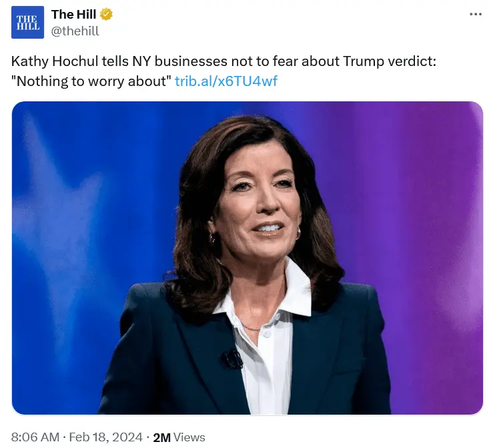This screenshot has height=448, width=489.
Task: Click the gold verified badge
Action: coord(105,15)
